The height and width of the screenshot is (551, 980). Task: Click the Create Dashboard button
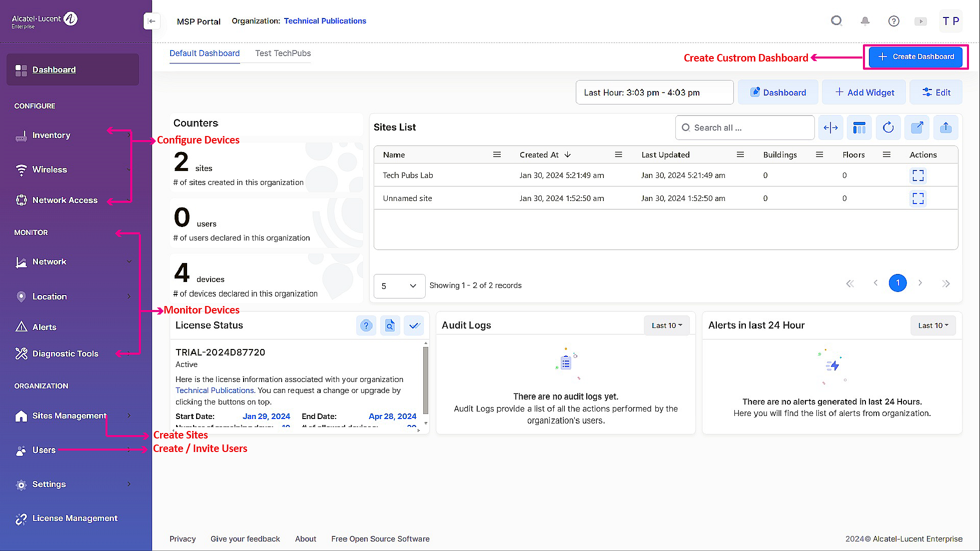(x=916, y=57)
